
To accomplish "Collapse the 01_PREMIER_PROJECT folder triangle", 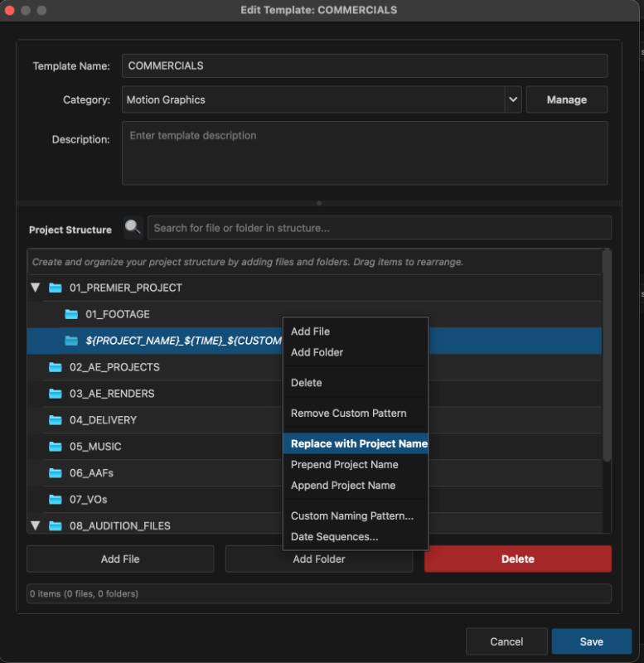I will click(x=36, y=288).
